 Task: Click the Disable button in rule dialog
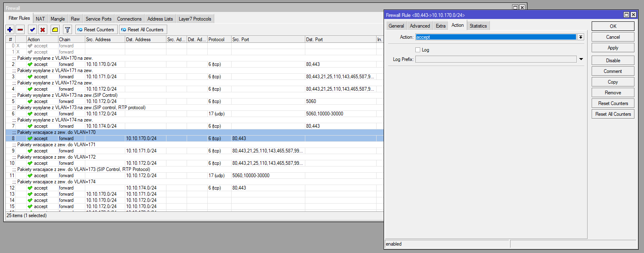tap(613, 61)
